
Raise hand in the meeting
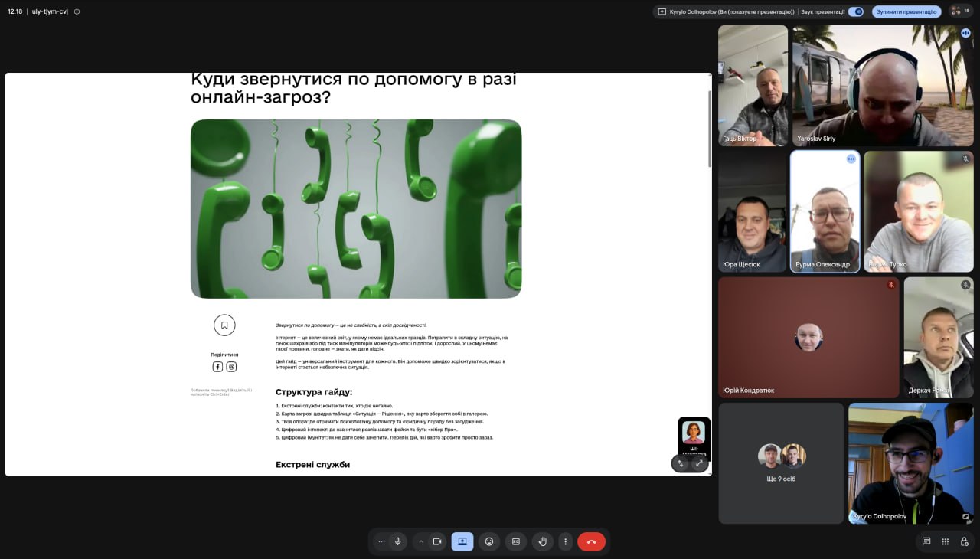point(543,541)
